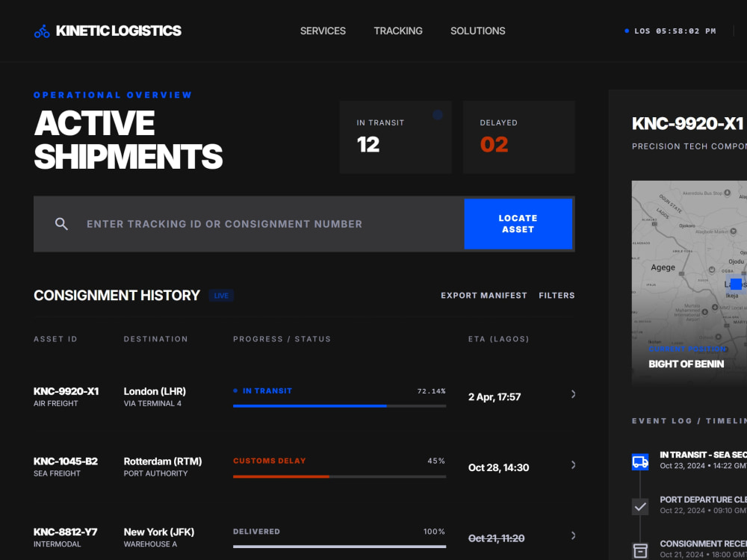The width and height of the screenshot is (747, 560).
Task: Click destination Rotterdam (RTM)
Action: point(163,461)
